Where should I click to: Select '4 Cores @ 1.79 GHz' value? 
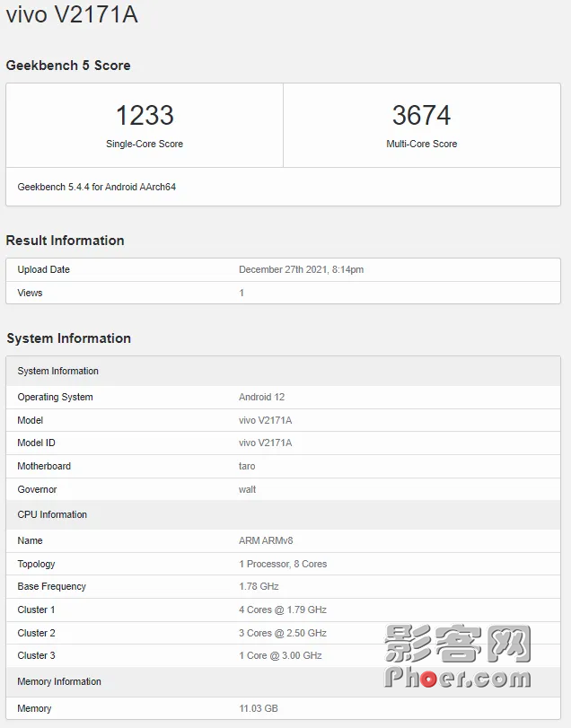point(283,610)
